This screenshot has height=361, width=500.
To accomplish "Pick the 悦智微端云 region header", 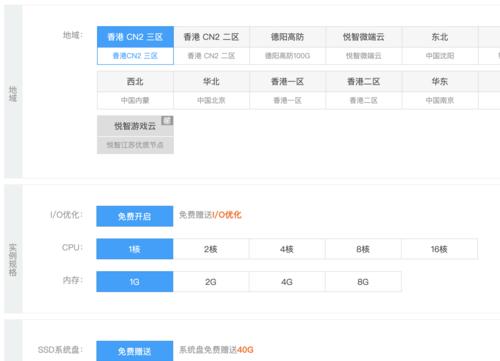I will tap(364, 37).
